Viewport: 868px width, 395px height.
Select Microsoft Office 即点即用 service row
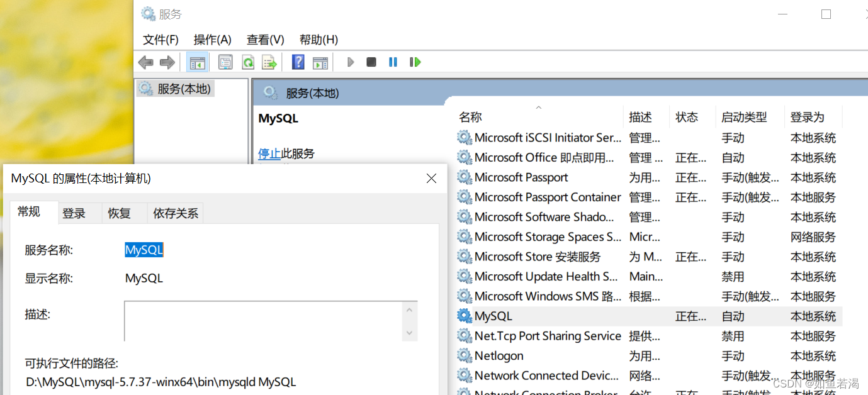[x=648, y=157]
